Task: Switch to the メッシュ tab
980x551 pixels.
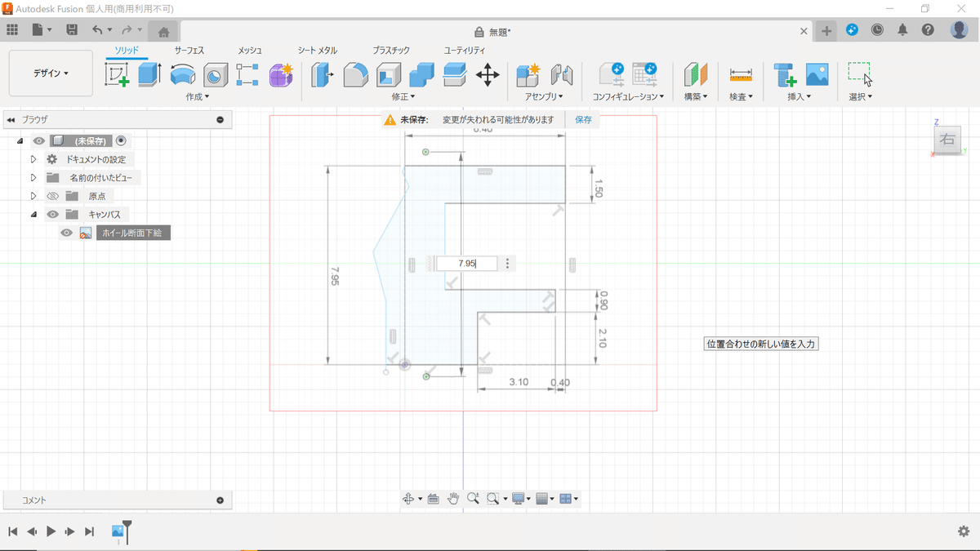Action: 250,51
